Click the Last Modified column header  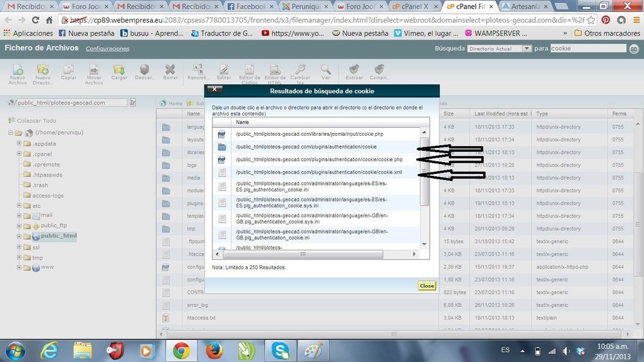pos(503,114)
